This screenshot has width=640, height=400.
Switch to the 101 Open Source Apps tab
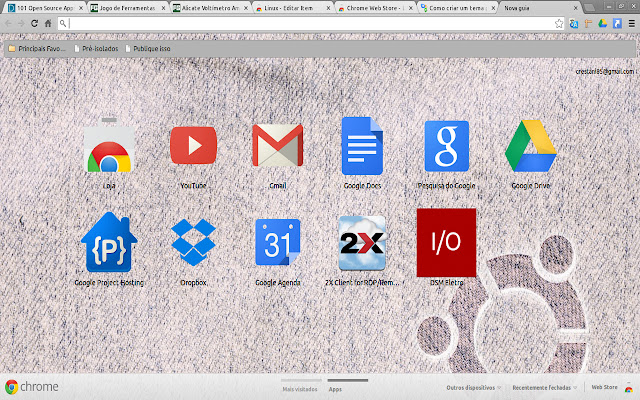click(x=45, y=8)
